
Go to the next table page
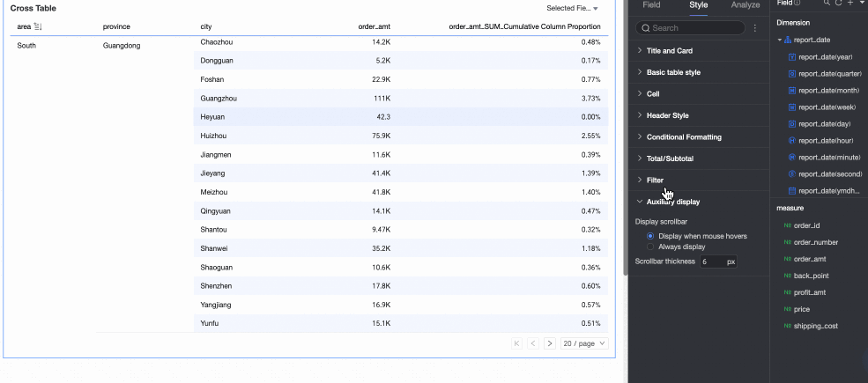(x=550, y=343)
